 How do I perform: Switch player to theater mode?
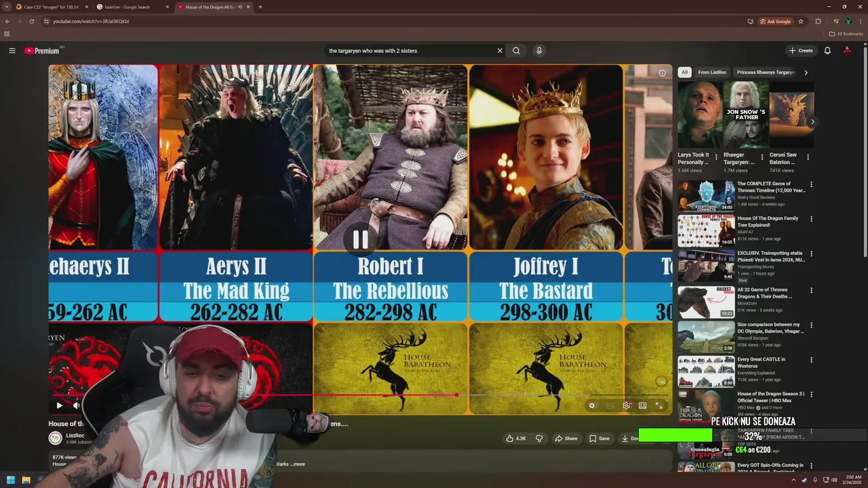point(642,405)
